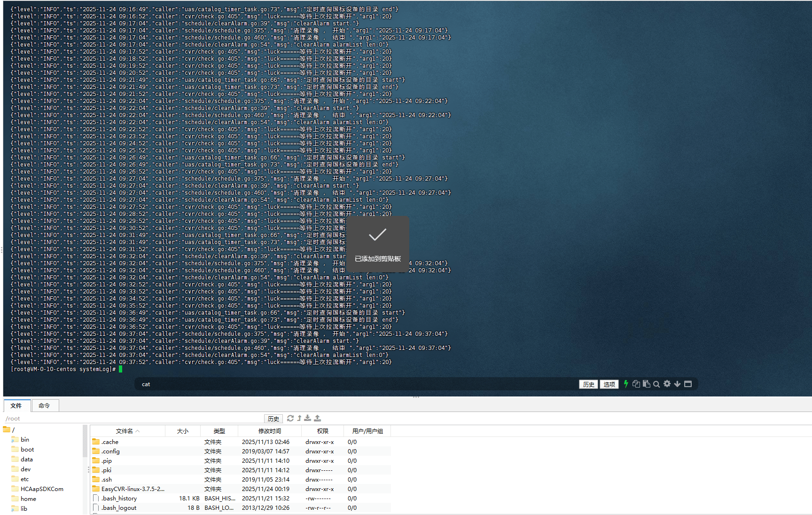
Task: Click the file upload icon
Action: pos(318,418)
